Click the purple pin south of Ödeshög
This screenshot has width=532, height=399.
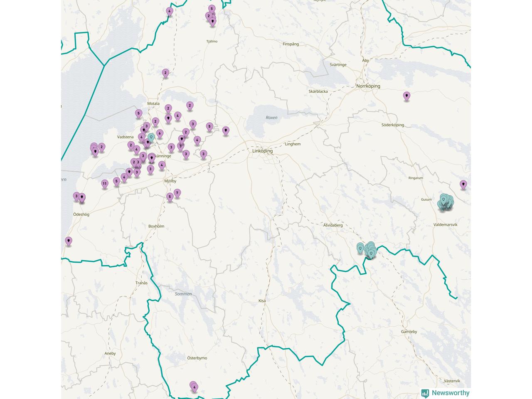pyautogui.click(x=69, y=241)
